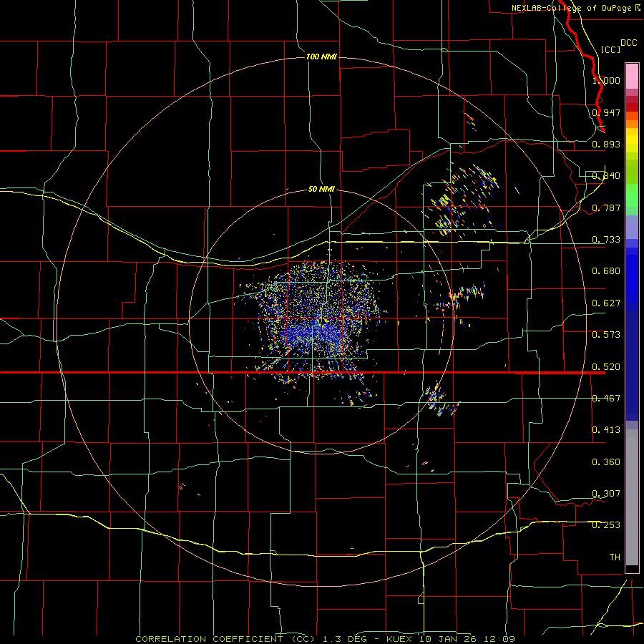Screen dimensions: 644x644
Task: Click the 0.360 scale value
Action: [606, 462]
